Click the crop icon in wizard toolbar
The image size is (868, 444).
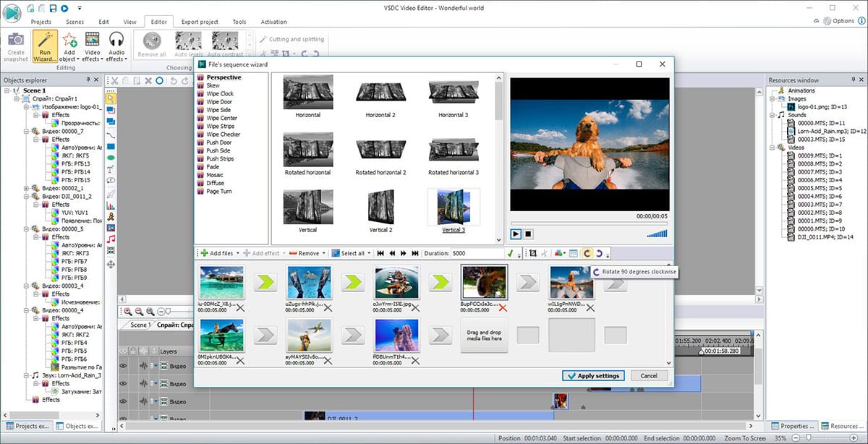pos(532,253)
